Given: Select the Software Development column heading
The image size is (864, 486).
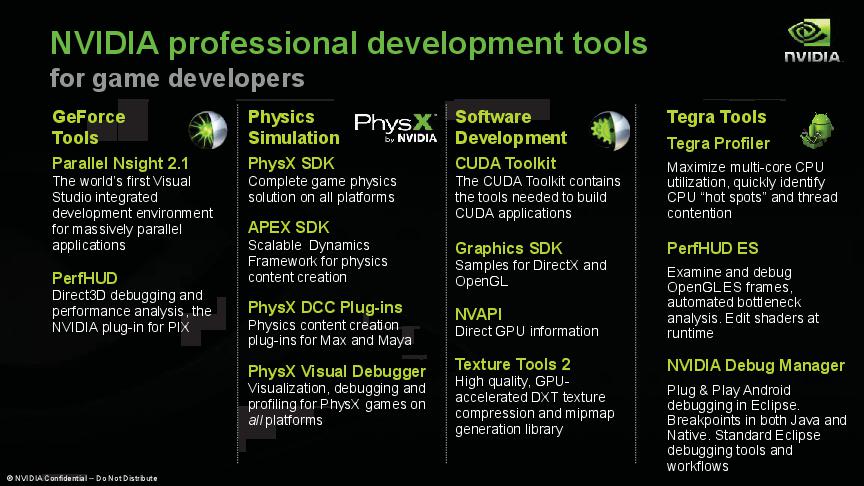Looking at the screenshot, I should pyautogui.click(x=511, y=127).
